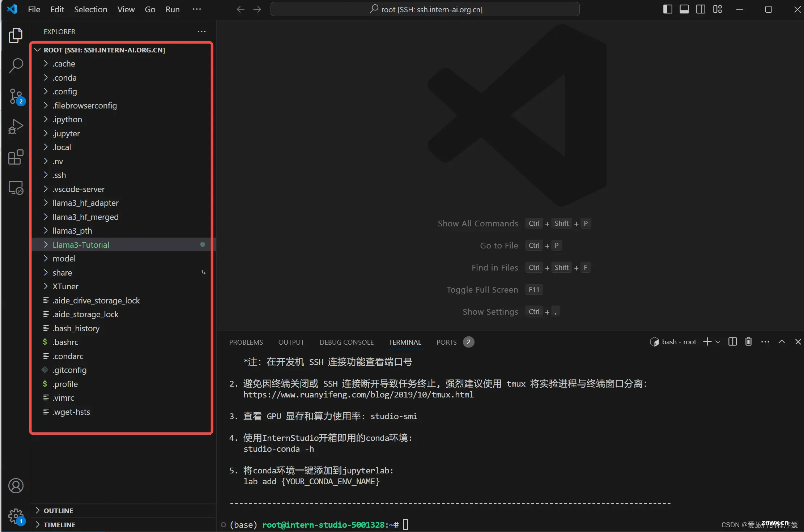Open the .bash_history file
The width and height of the screenshot is (804, 532).
123,328
